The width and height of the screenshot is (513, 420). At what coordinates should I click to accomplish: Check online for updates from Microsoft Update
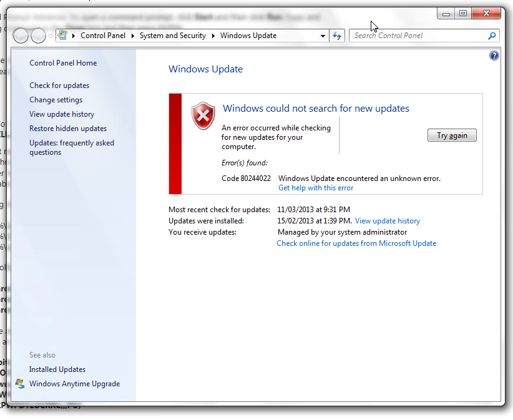(x=356, y=243)
